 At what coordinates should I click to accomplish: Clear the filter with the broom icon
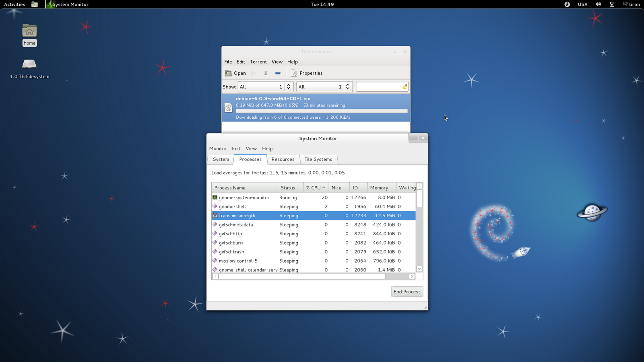[x=404, y=86]
